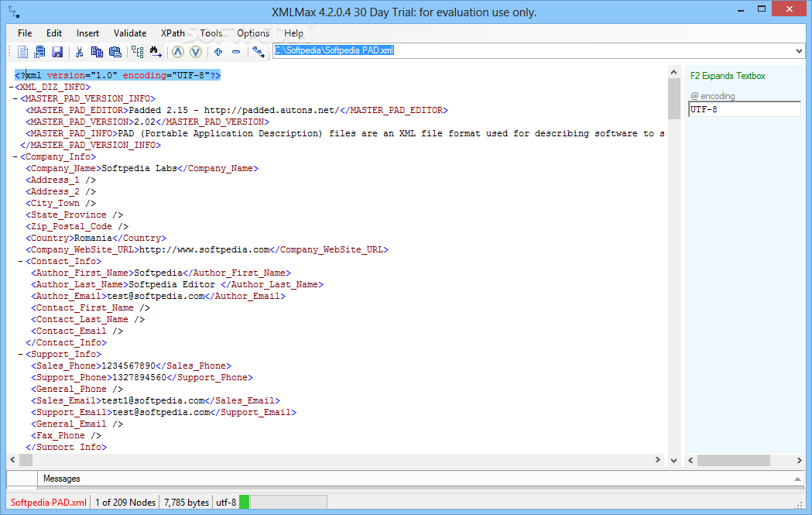Click the attributes panel scrollbar right arrow
Viewport: 812px width, 515px height.
[x=799, y=460]
